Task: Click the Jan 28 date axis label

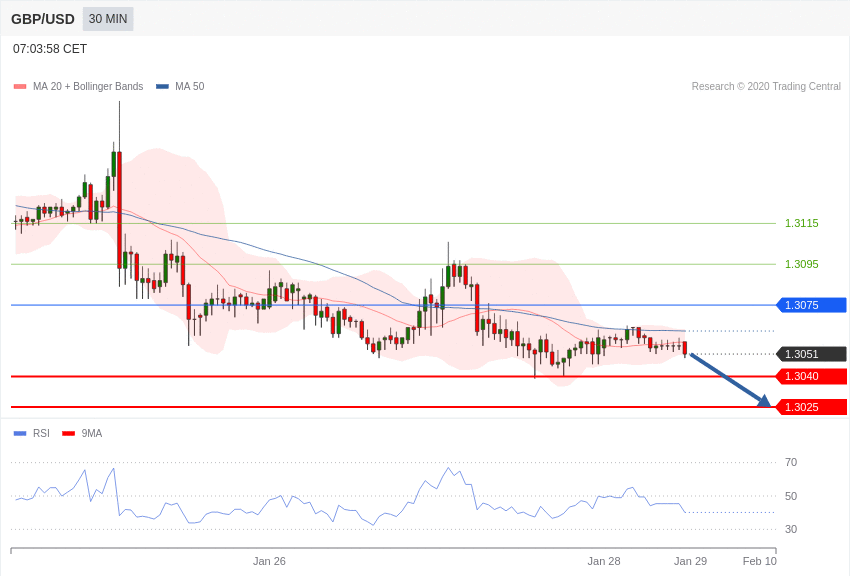Action: [604, 561]
